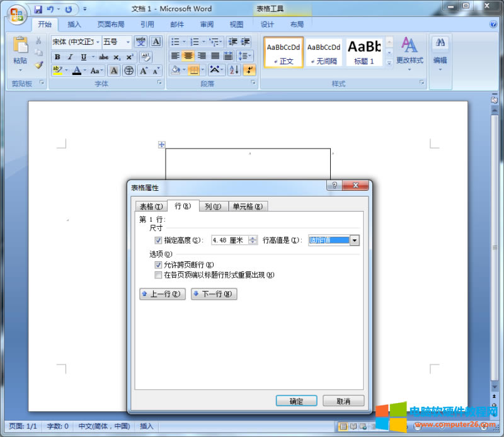Select the text highlight color tool

point(57,71)
